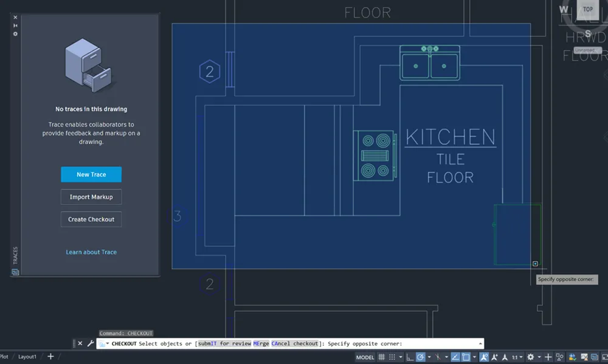Expand the snap mode dropdown arrow

[399, 357]
